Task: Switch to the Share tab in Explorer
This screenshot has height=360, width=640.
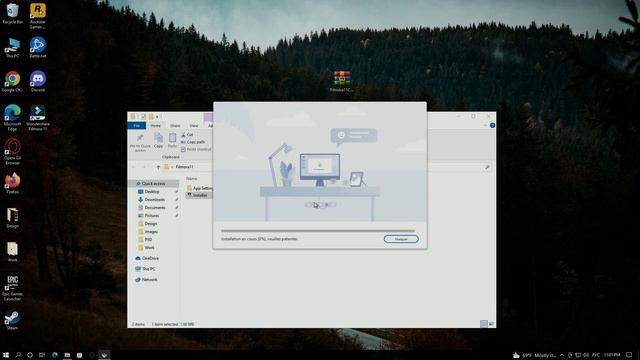Action: (x=175, y=126)
